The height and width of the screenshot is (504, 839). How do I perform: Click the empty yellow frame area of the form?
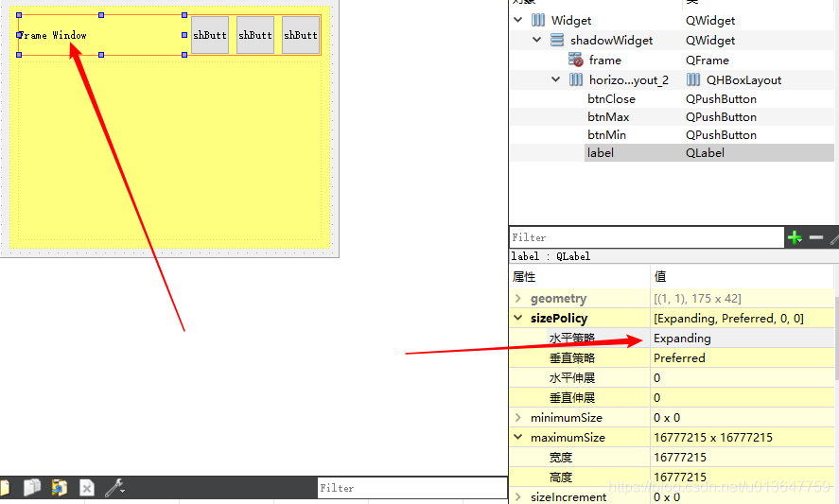pyautogui.click(x=169, y=151)
